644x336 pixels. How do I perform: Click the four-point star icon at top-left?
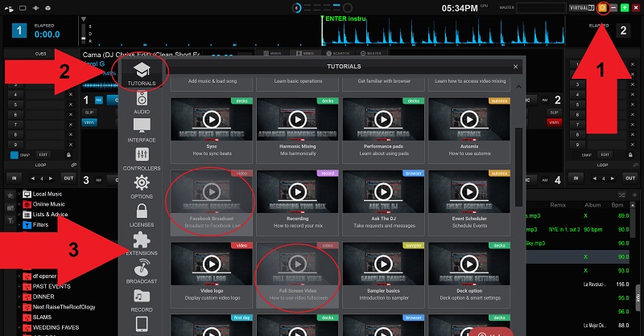[35, 8]
